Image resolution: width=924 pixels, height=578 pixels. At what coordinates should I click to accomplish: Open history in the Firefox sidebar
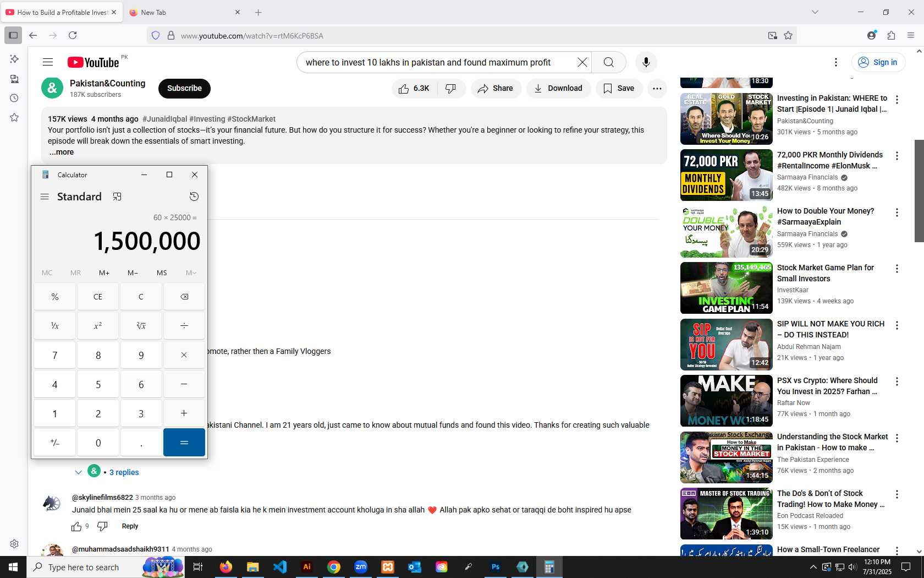14,98
